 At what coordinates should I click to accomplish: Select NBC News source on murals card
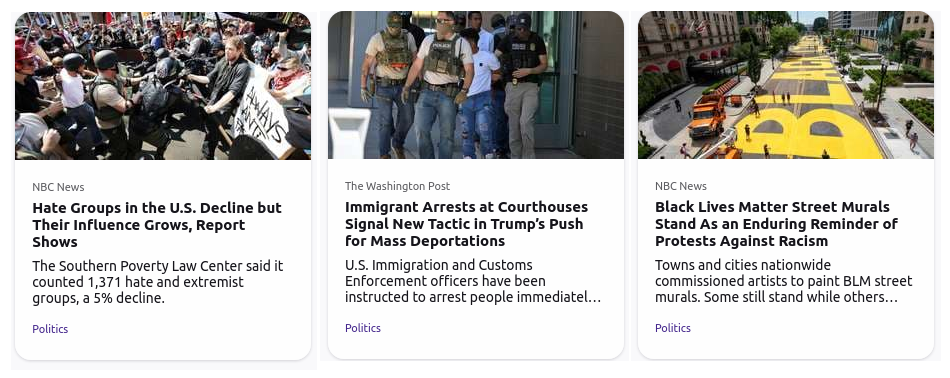[x=681, y=186]
